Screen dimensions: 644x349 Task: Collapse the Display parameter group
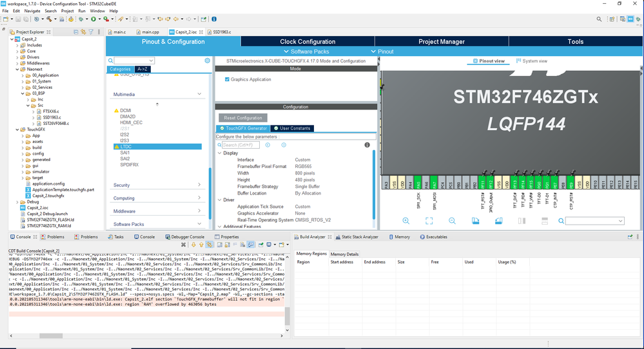(220, 153)
